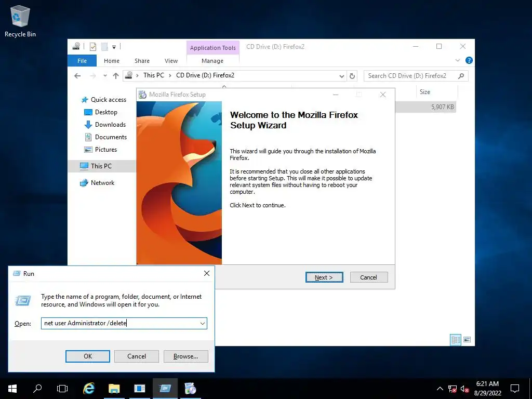Click the network status tray icon
The height and width of the screenshot is (399, 532).
point(452,389)
